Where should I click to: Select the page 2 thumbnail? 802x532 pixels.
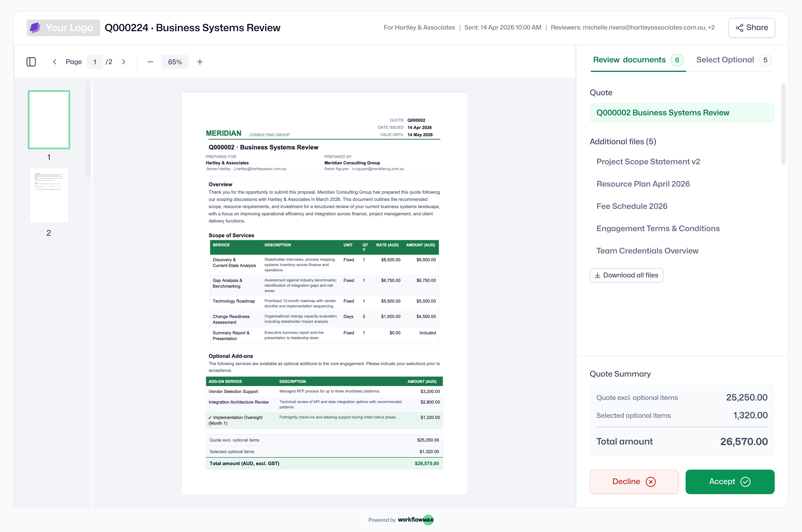[x=49, y=195]
